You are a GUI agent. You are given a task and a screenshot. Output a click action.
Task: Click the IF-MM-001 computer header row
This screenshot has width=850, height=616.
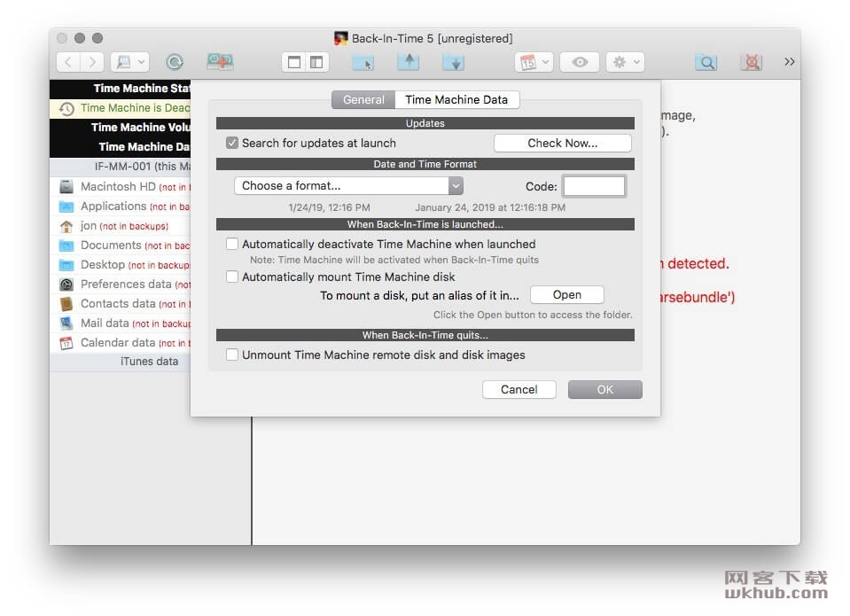[121, 167]
